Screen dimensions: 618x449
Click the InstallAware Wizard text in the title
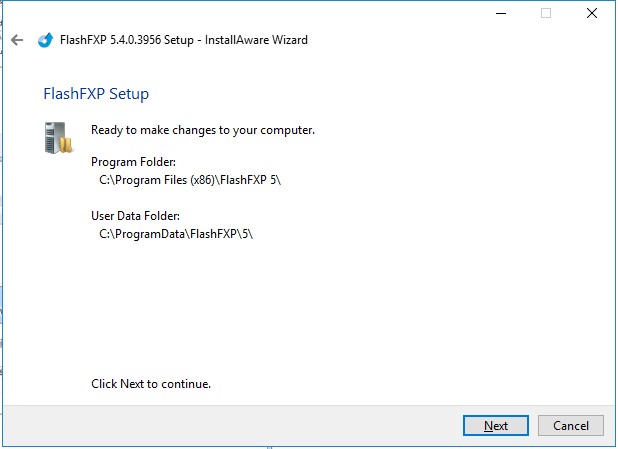(x=258, y=40)
